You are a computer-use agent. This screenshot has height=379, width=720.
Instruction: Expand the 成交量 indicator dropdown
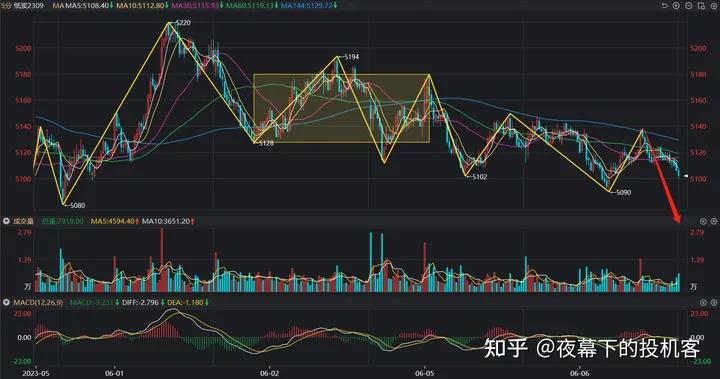(6, 221)
